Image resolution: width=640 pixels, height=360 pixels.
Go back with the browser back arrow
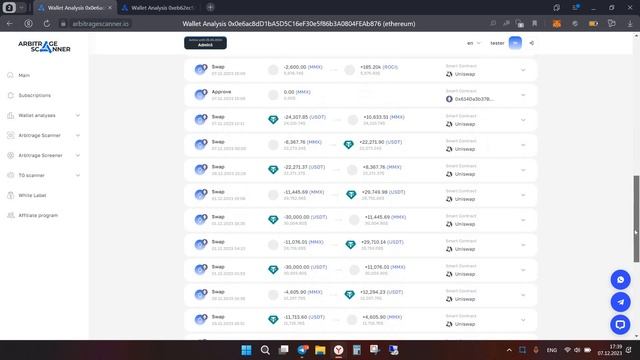point(9,24)
